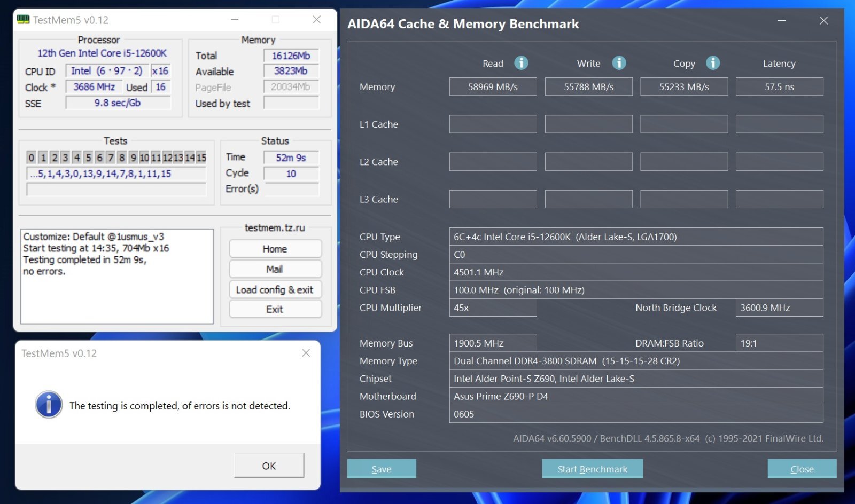Click the Cycle value 10
This screenshot has width=855, height=504.
click(291, 174)
